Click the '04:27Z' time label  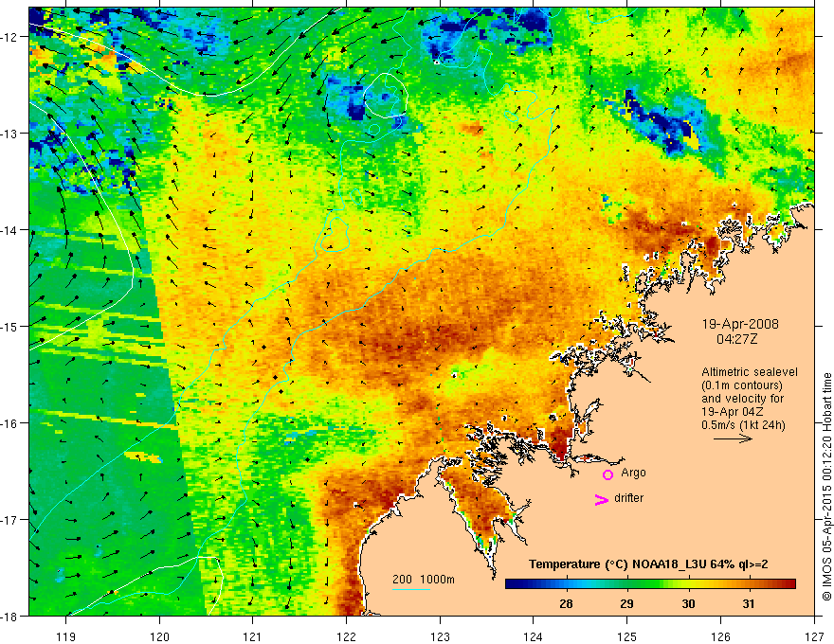(736, 339)
